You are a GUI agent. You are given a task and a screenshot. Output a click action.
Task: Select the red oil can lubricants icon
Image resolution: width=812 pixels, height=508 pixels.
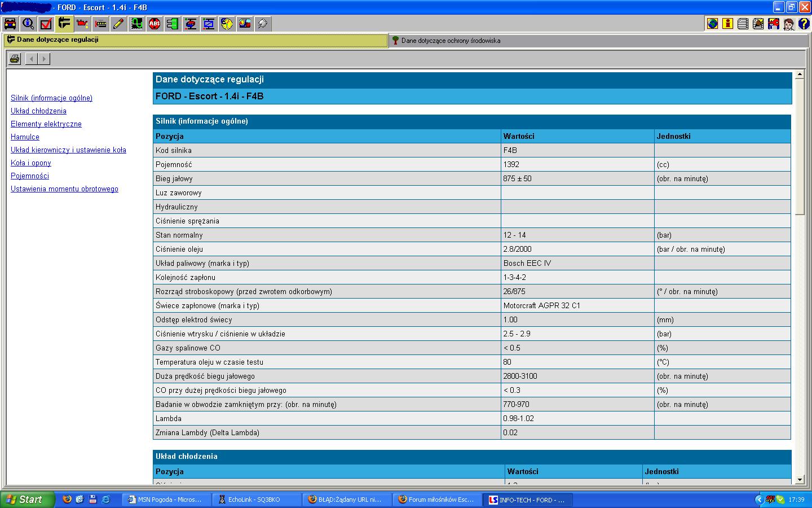pyautogui.click(x=82, y=24)
